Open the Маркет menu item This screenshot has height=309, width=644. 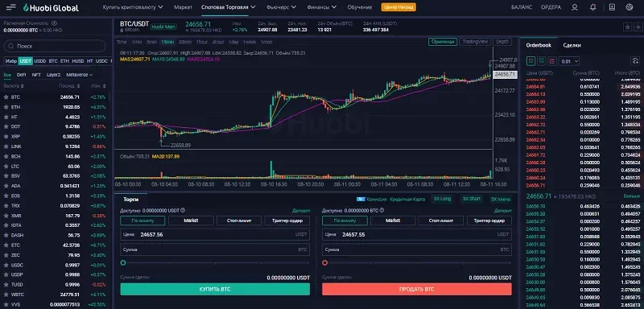click(x=183, y=7)
